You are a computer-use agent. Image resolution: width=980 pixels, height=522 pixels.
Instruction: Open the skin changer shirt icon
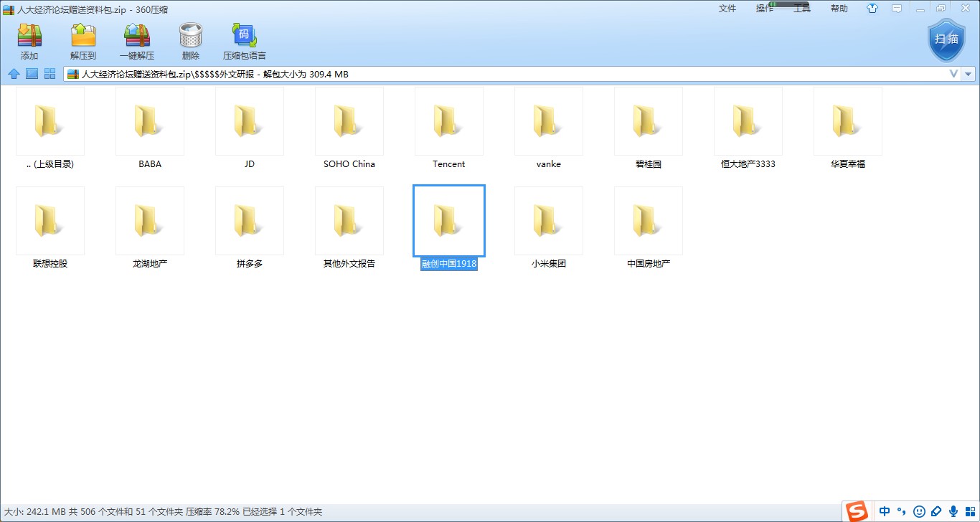(x=872, y=9)
